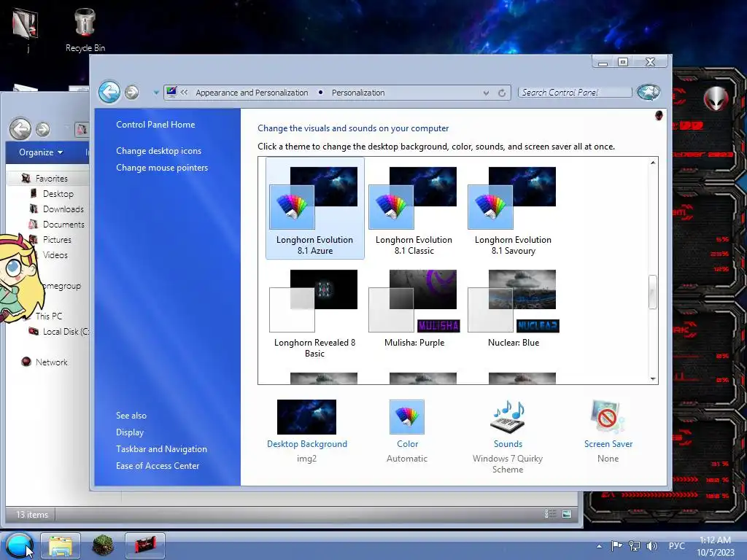The height and width of the screenshot is (560, 747).
Task: Show hidden tray icons arrow
Action: point(600,546)
